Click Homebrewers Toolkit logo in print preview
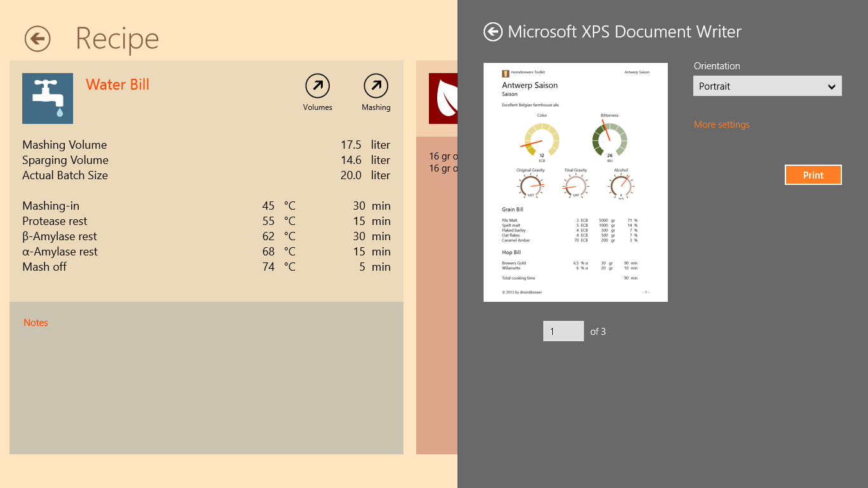The image size is (868, 488). coord(506,72)
